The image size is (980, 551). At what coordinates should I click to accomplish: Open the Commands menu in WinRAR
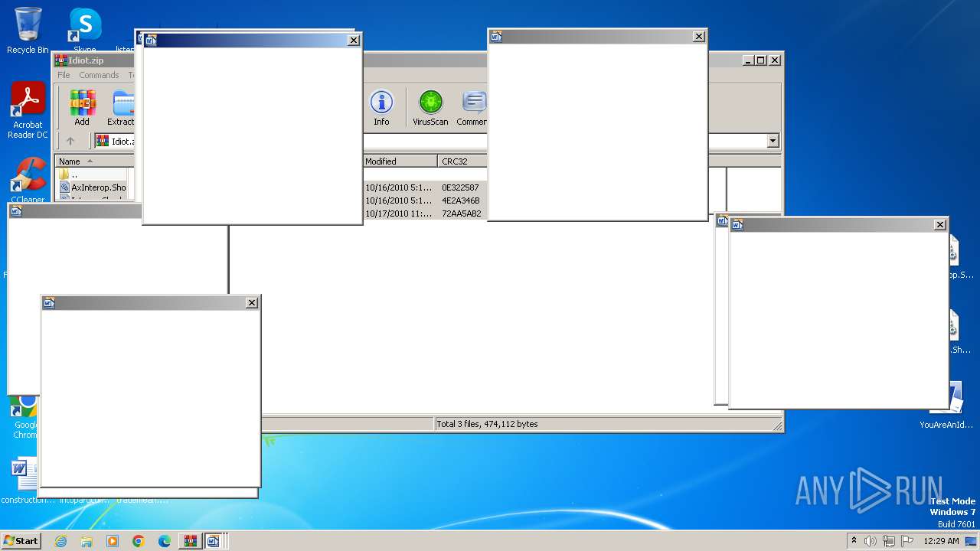(x=99, y=75)
